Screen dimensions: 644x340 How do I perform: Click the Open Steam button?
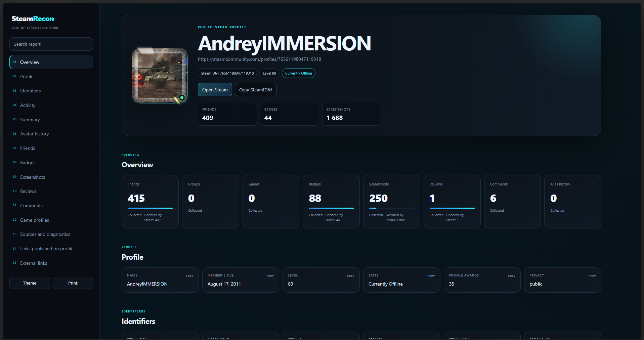pyautogui.click(x=215, y=90)
